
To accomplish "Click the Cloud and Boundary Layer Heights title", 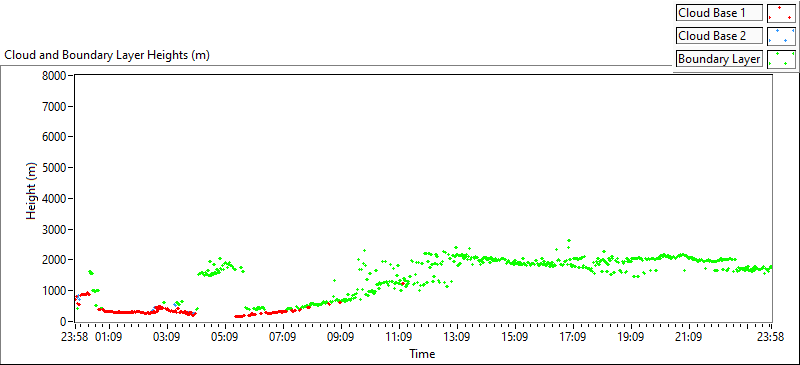I will pyautogui.click(x=107, y=55).
